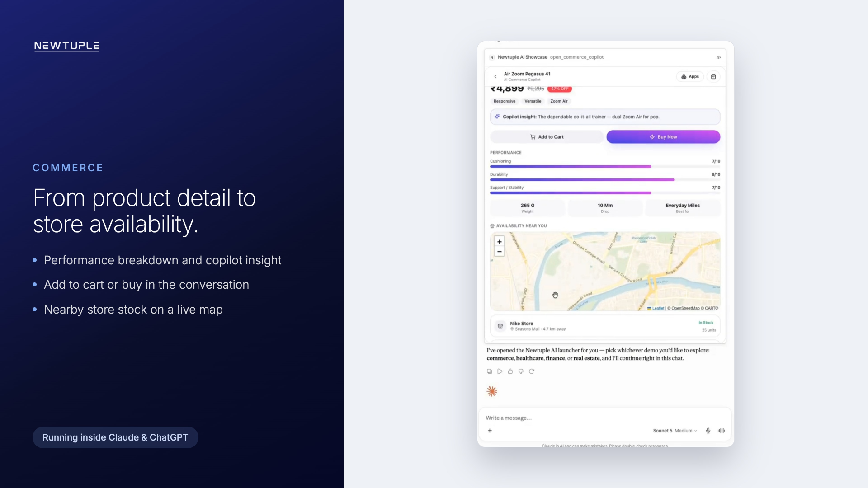Screen dimensions: 868x488
Task: Click the Newtuple N logo badge in showcase header
Action: point(492,57)
